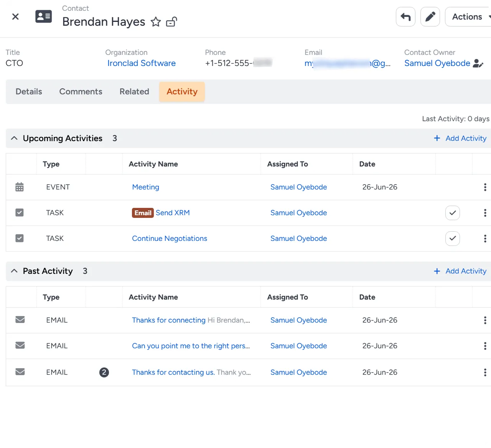Click the Email badge on Send XRM

[x=143, y=213]
